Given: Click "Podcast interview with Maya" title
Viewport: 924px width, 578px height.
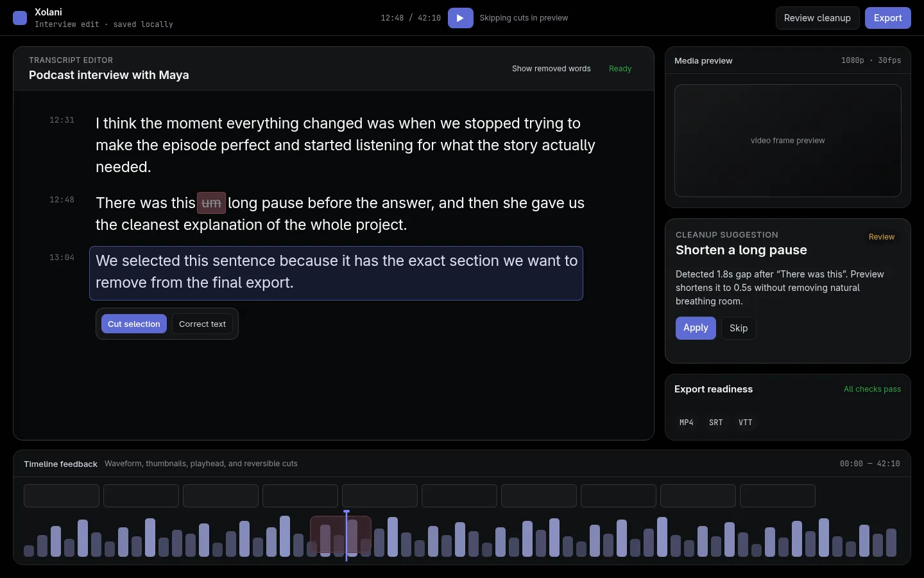Looking at the screenshot, I should pos(109,75).
